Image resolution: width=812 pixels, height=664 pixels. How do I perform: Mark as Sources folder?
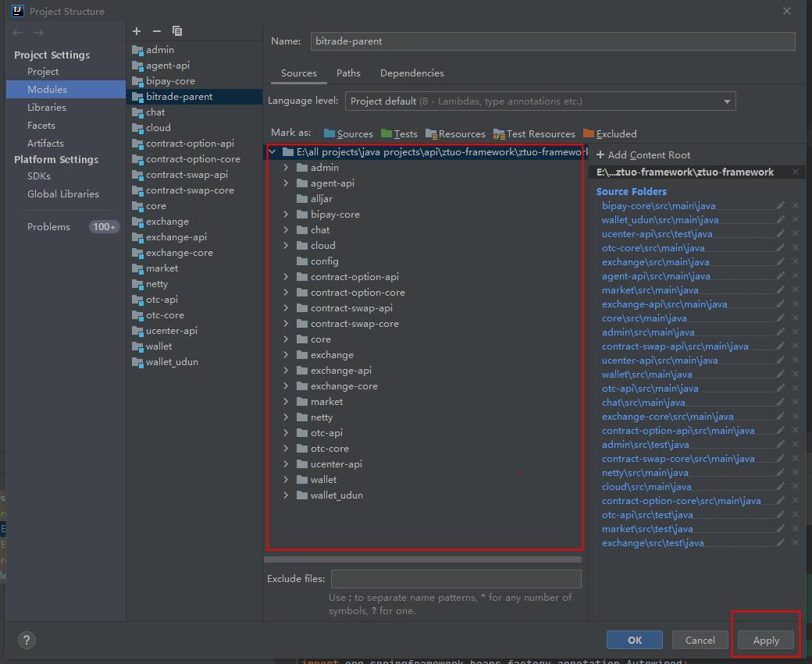(x=348, y=134)
